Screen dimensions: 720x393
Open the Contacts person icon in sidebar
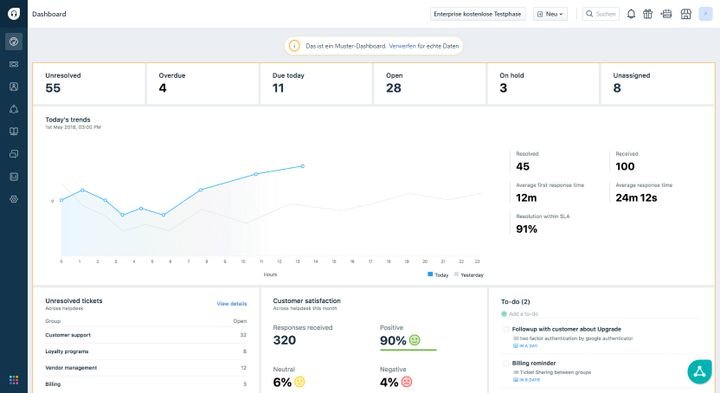tap(14, 86)
